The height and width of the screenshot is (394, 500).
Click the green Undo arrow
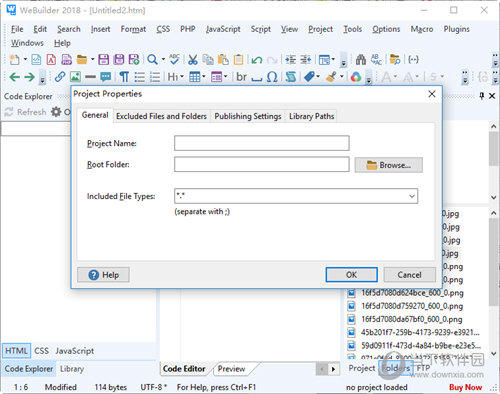257,60
